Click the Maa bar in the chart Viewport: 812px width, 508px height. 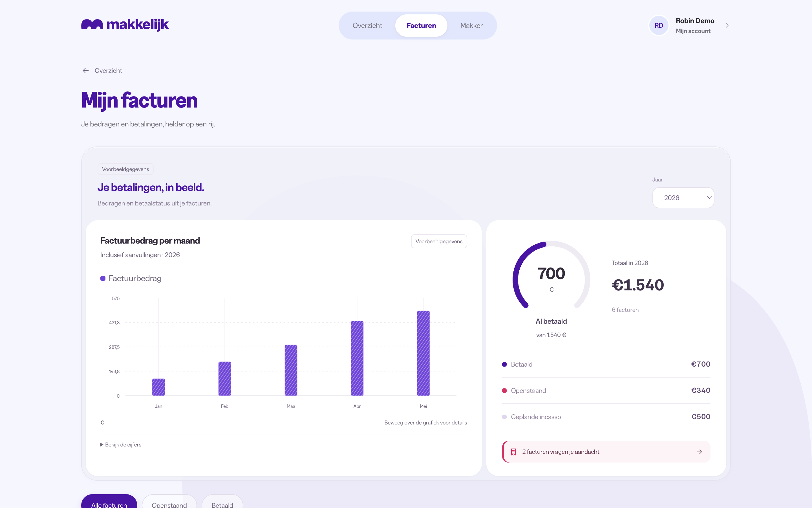coord(291,370)
